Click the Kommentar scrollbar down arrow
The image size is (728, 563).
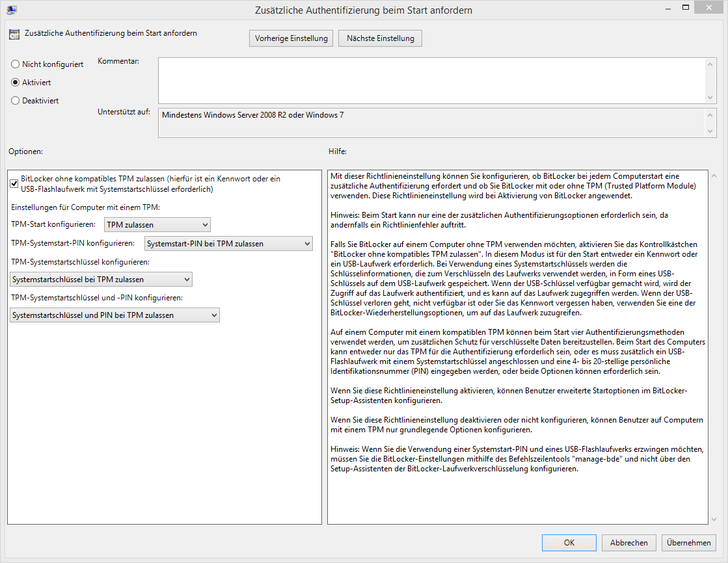point(710,98)
